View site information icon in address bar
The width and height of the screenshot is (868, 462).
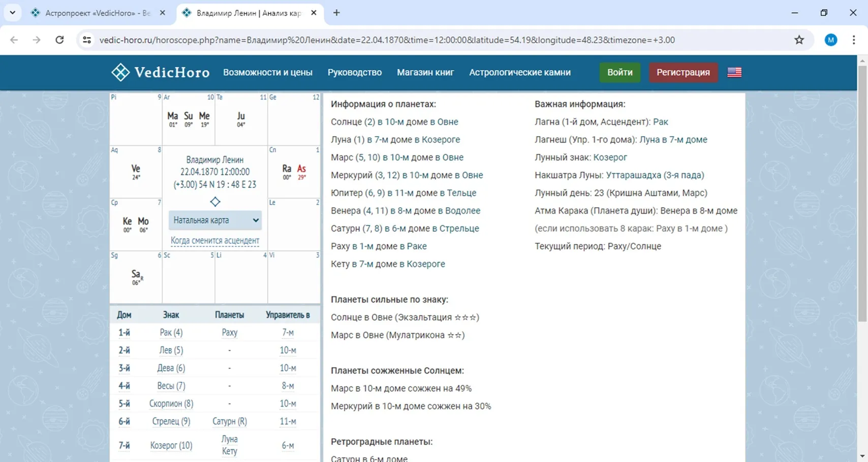tap(87, 40)
